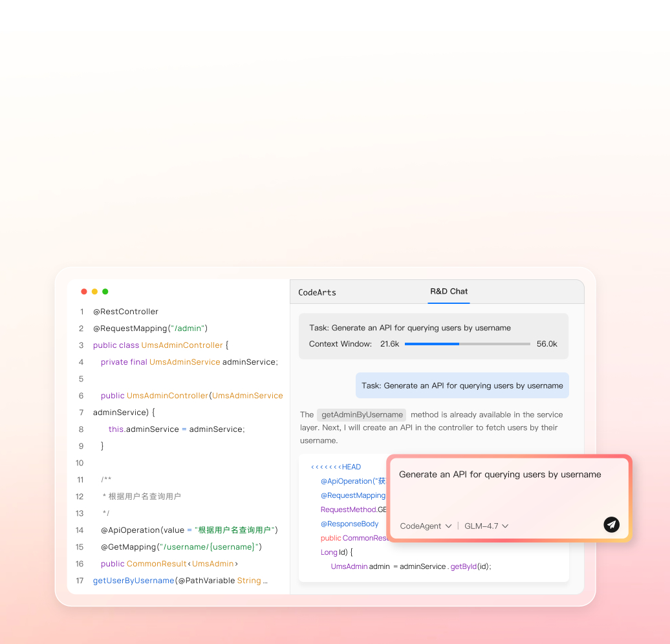Click the green maximize window dot
The width and height of the screenshot is (670, 644).
105,292
